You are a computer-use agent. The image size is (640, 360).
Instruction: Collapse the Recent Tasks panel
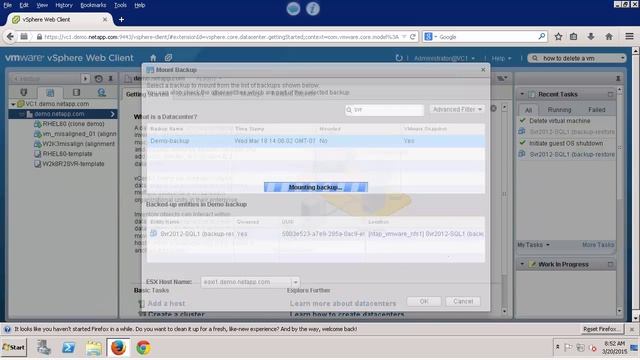click(522, 94)
